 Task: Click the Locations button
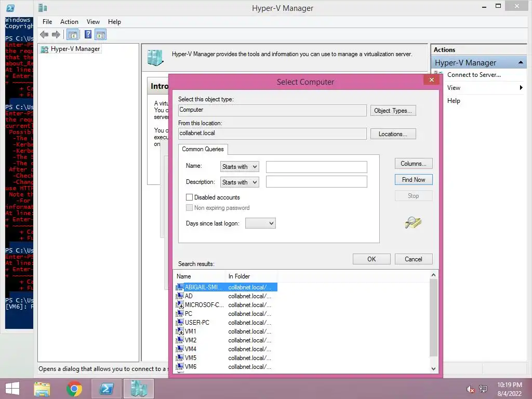click(x=393, y=134)
